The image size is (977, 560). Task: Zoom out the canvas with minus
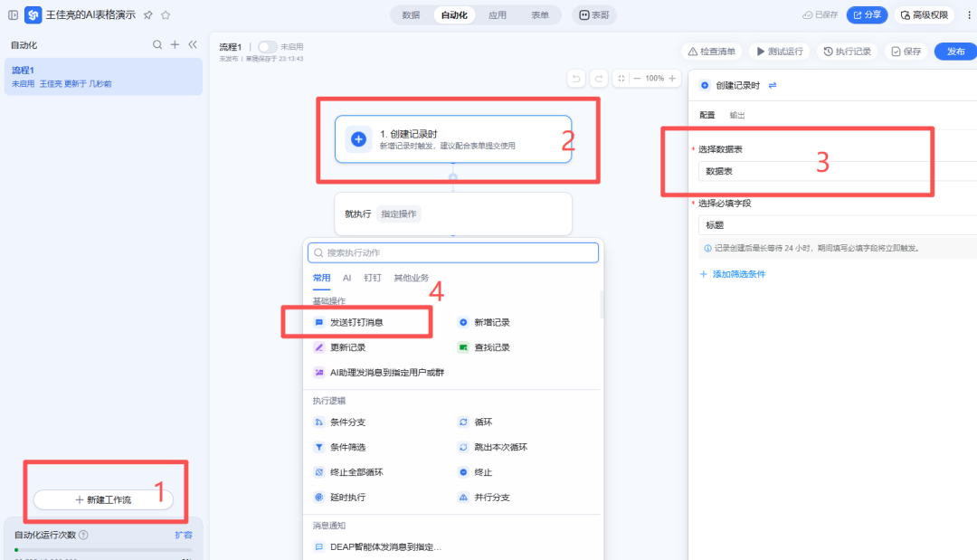coord(637,79)
